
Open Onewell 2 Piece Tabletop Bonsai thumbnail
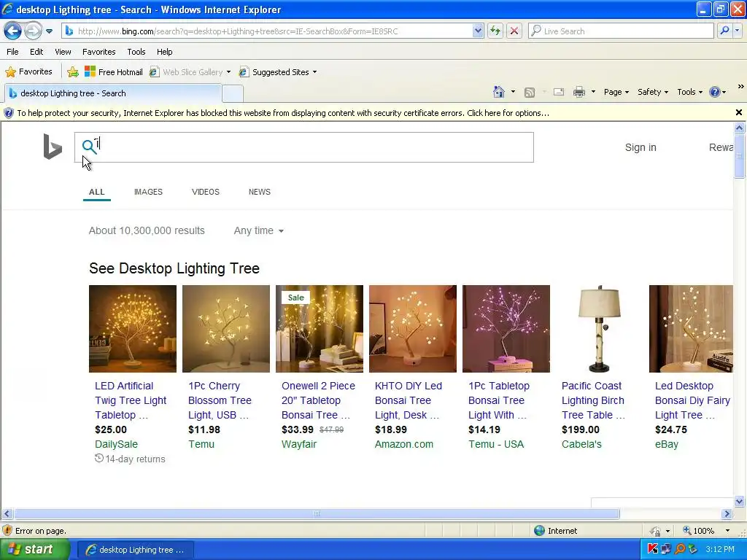click(x=320, y=329)
